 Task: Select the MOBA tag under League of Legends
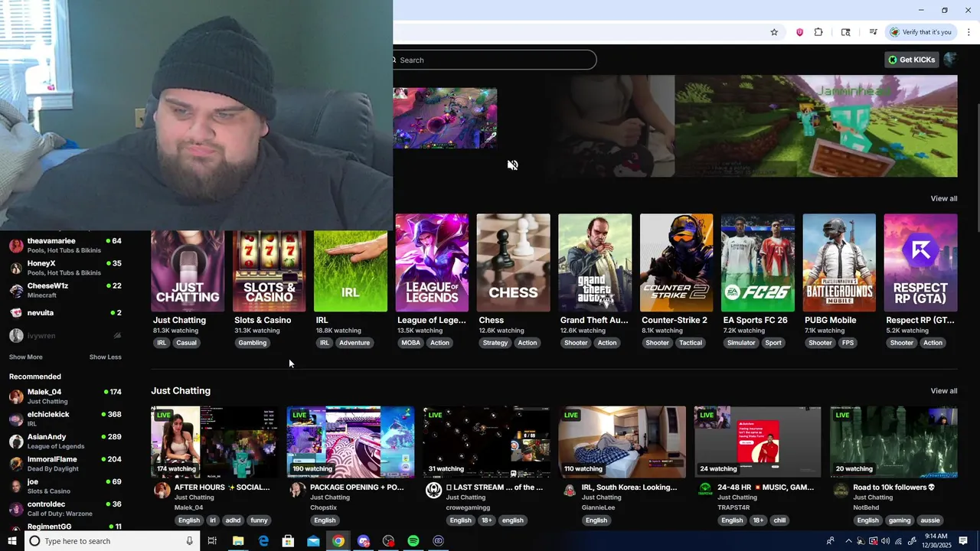point(411,343)
